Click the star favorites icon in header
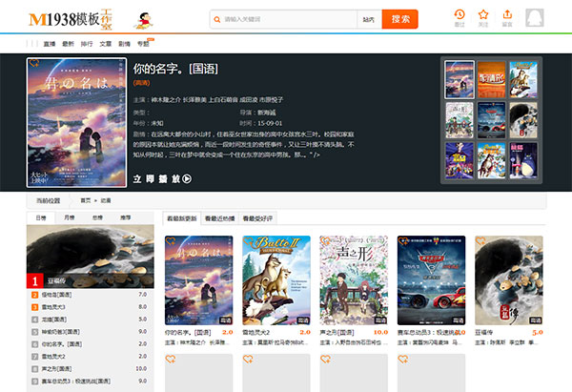Image resolution: width=572 pixels, height=392 pixels. point(483,17)
